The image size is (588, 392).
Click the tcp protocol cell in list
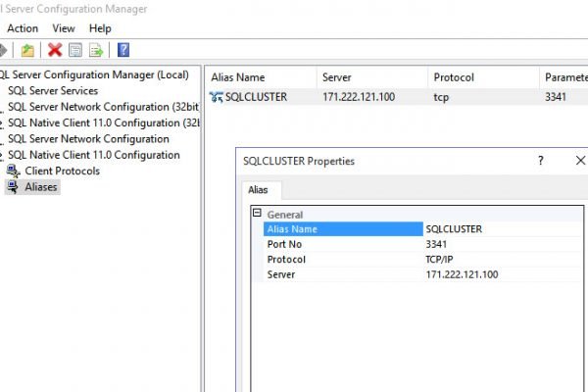coord(441,97)
